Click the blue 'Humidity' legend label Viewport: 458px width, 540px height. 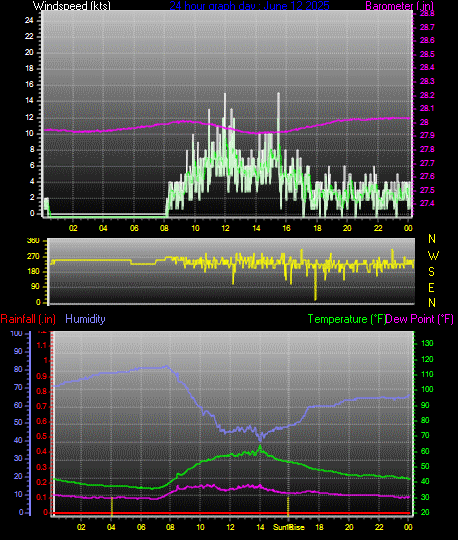point(85,319)
